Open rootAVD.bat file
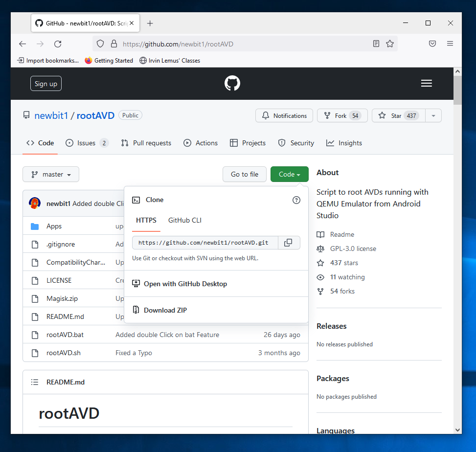Image resolution: width=476 pixels, height=452 pixels. pyautogui.click(x=65, y=335)
